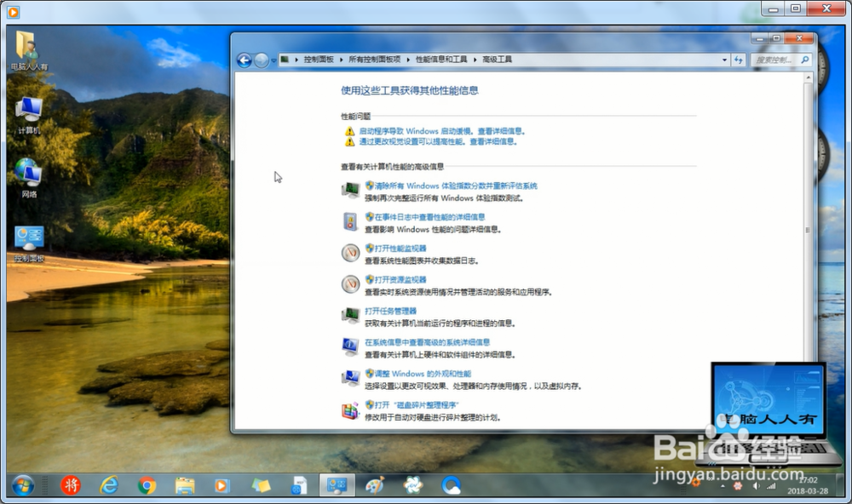This screenshot has width=852, height=504.
Task: Click 清除所有 Windows 体验指数分数并重新评估系统
Action: [456, 186]
